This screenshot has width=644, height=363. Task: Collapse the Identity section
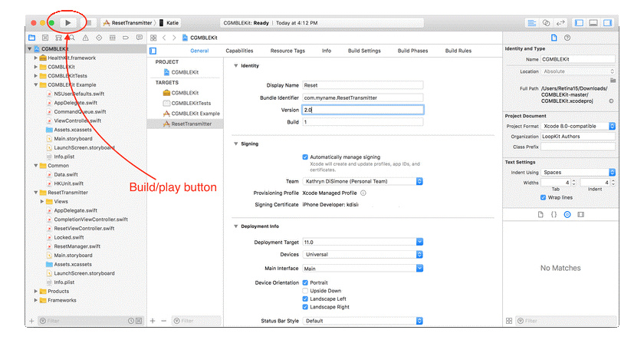pyautogui.click(x=236, y=66)
